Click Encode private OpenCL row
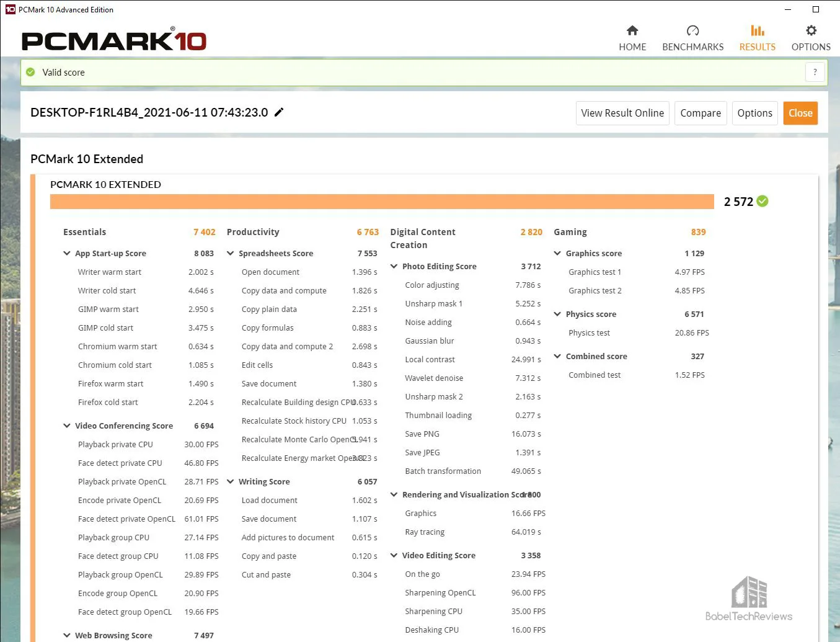840x642 pixels. (x=148, y=500)
